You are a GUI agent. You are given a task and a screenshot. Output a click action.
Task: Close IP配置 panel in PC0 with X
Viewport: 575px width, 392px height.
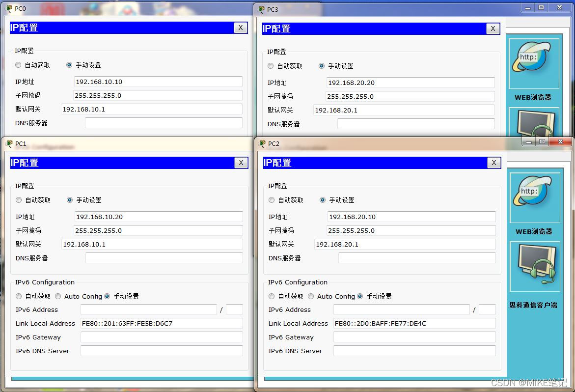pyautogui.click(x=241, y=28)
